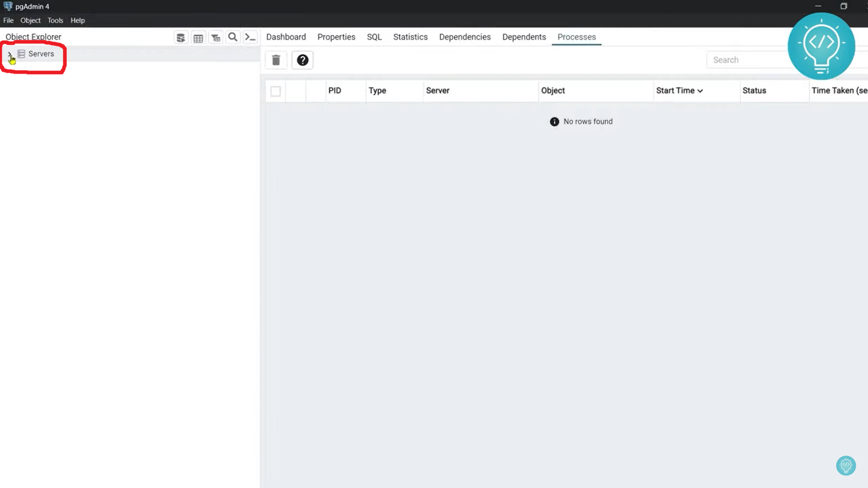The width and height of the screenshot is (868, 488).
Task: Click the Status column header
Action: coord(754,90)
